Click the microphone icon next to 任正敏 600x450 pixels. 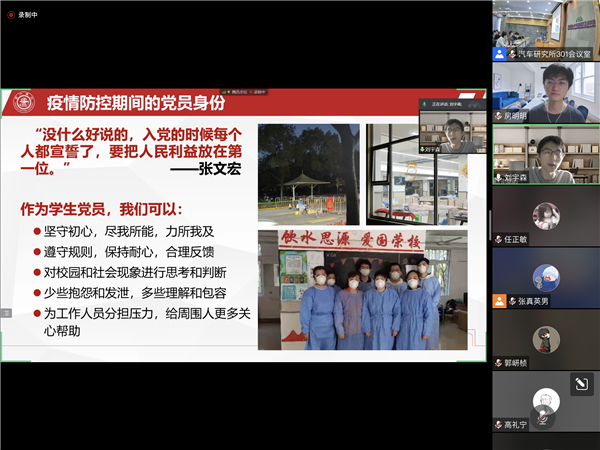click(497, 239)
